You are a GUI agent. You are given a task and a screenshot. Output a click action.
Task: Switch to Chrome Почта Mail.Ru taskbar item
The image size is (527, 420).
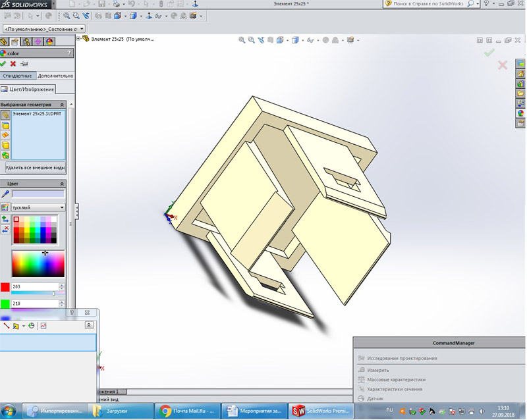[x=187, y=411]
